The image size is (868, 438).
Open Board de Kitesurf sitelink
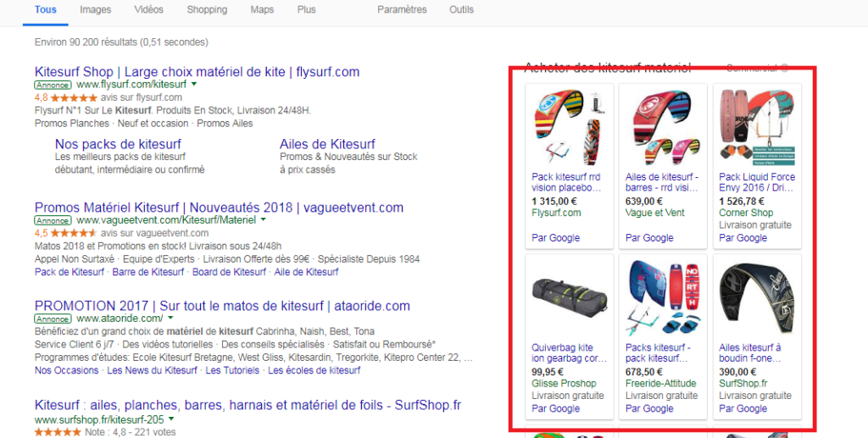click(229, 272)
